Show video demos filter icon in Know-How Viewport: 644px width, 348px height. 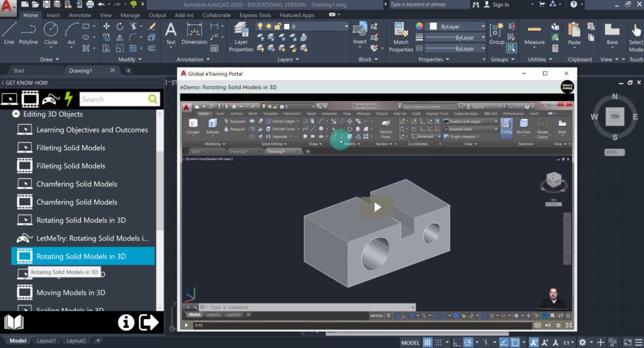coord(30,99)
